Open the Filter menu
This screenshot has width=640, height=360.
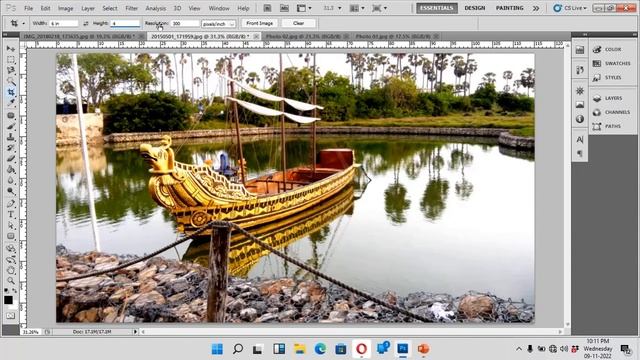[x=131, y=8]
